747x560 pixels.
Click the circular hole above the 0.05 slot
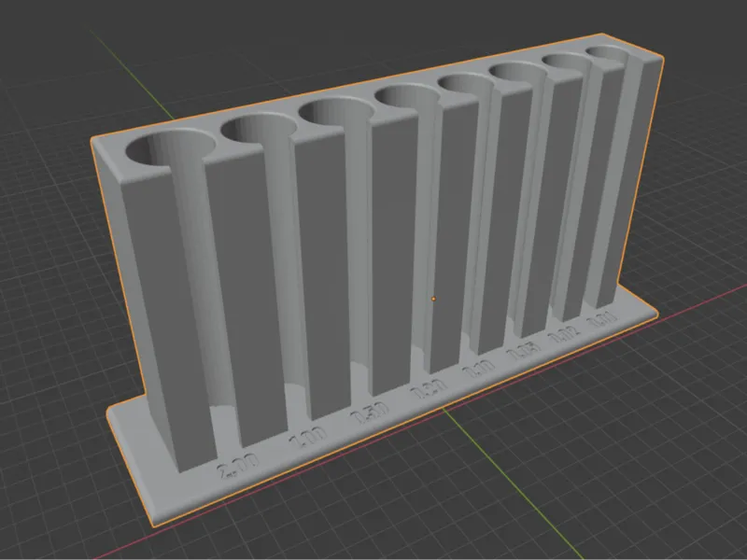tap(518, 72)
